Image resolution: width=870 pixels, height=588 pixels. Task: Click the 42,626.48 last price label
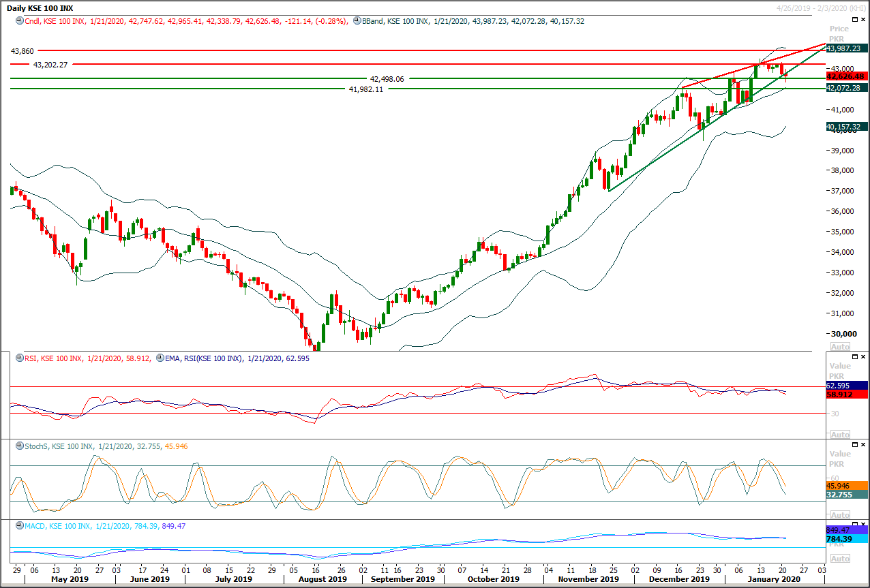point(845,76)
